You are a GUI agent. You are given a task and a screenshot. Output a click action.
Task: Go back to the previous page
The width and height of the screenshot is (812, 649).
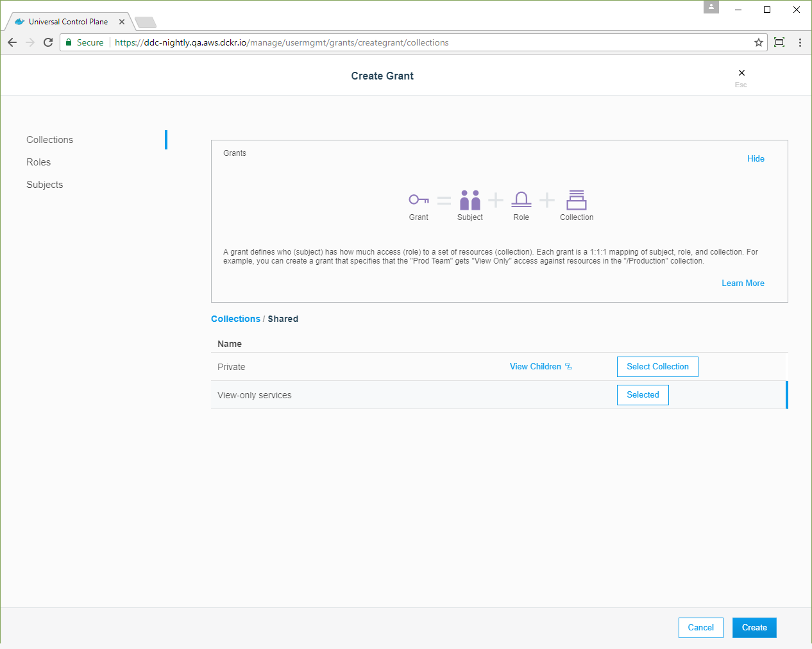point(12,42)
